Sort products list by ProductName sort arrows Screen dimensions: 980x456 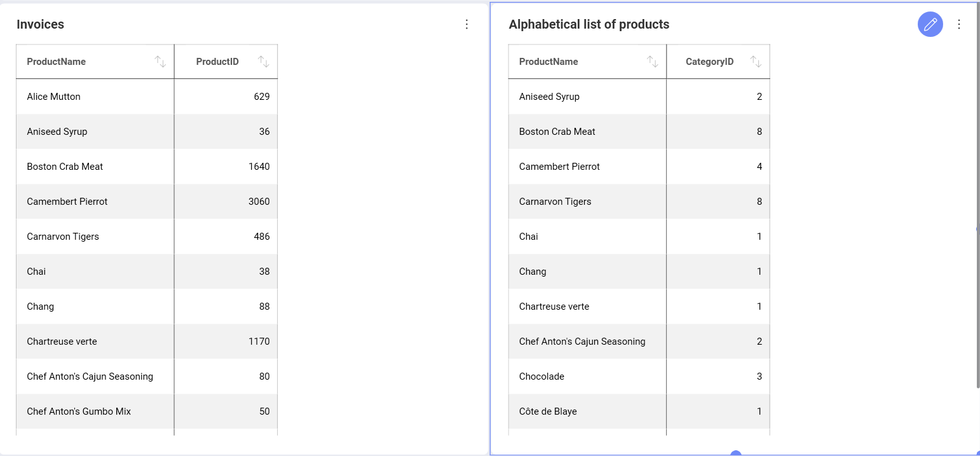click(652, 62)
